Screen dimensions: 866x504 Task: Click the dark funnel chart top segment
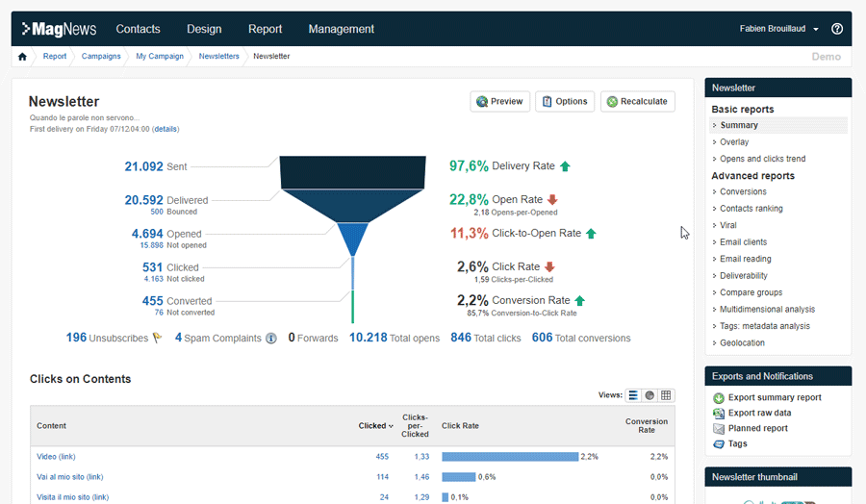[x=352, y=171]
